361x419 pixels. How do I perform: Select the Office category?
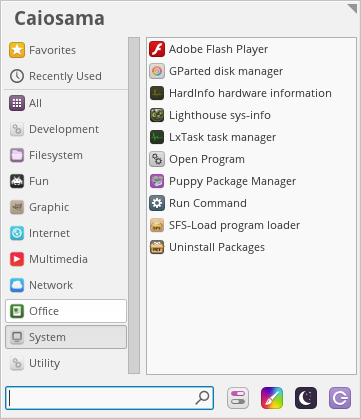click(66, 311)
